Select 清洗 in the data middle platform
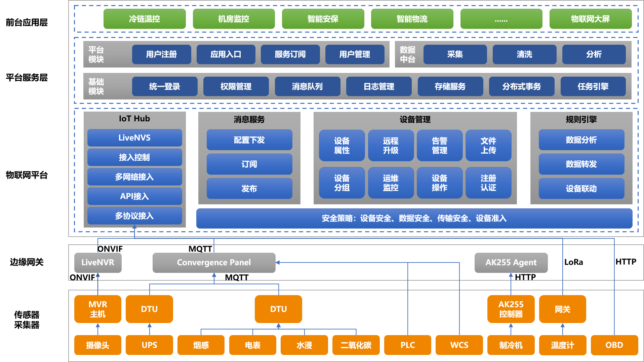This screenshot has height=362, width=644. point(524,54)
